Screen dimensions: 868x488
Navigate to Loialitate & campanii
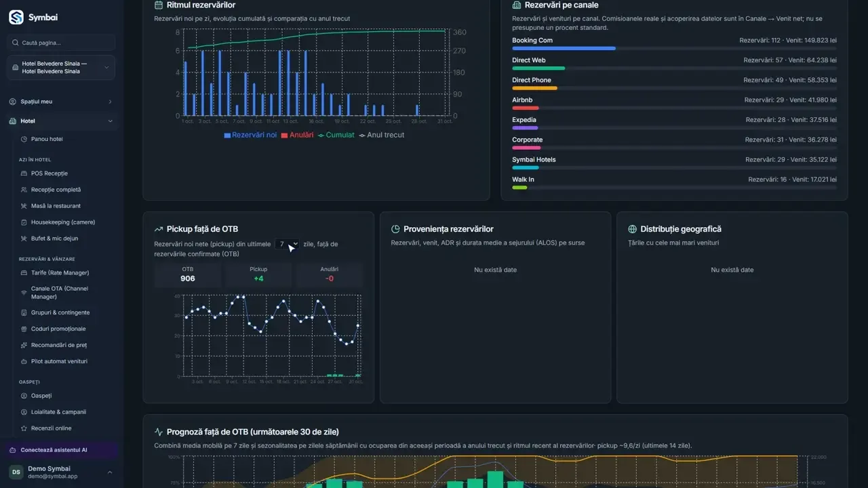[x=58, y=412]
